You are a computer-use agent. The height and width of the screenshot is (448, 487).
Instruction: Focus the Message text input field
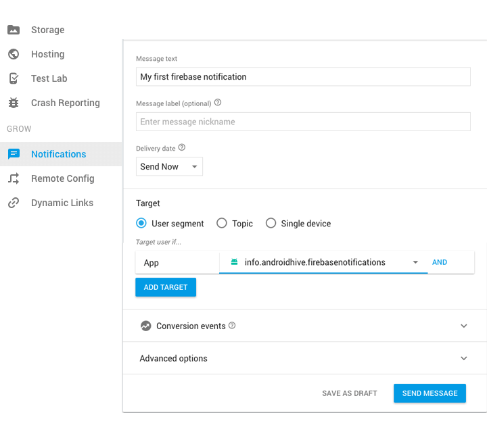(303, 76)
